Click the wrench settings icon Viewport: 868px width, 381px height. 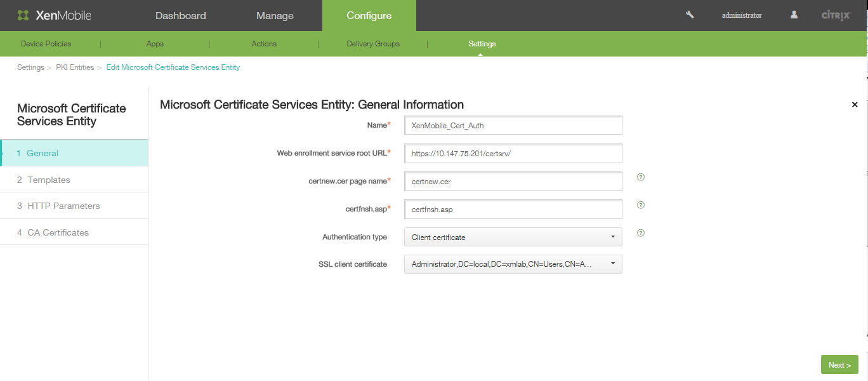pyautogui.click(x=690, y=15)
